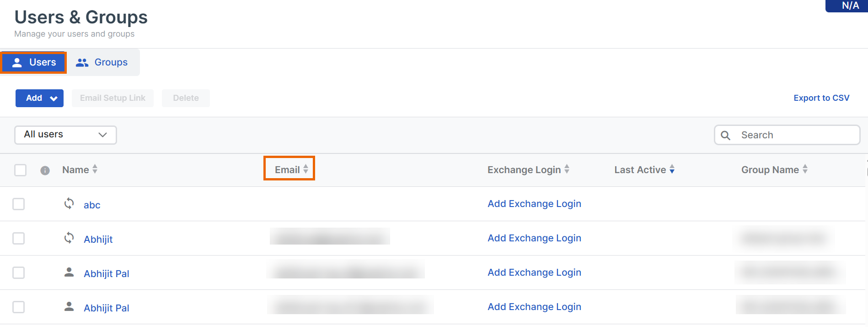868x327 pixels.
Task: Click the info icon in table header
Action: point(45,170)
